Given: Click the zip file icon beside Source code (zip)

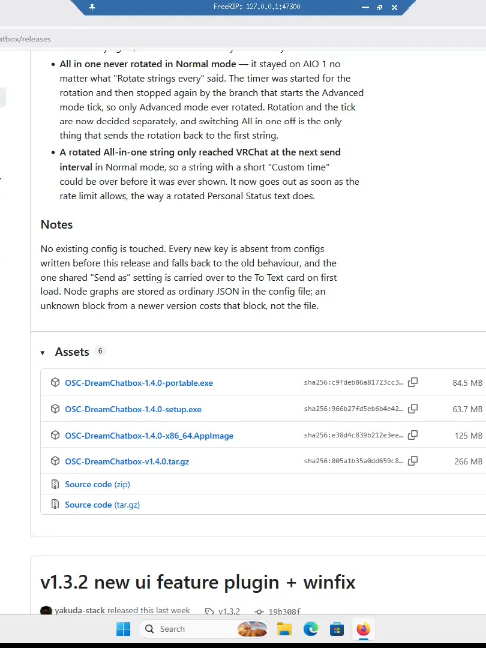Looking at the screenshot, I should pyautogui.click(x=55, y=484).
